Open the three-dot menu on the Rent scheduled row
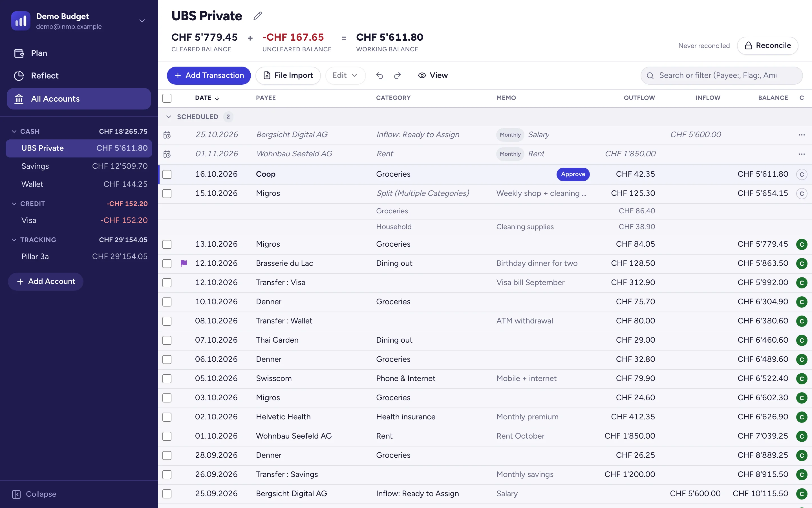This screenshot has height=508, width=812. coord(802,154)
